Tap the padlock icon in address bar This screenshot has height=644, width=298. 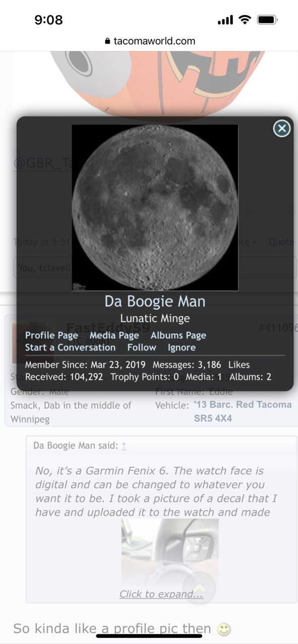click(x=107, y=41)
